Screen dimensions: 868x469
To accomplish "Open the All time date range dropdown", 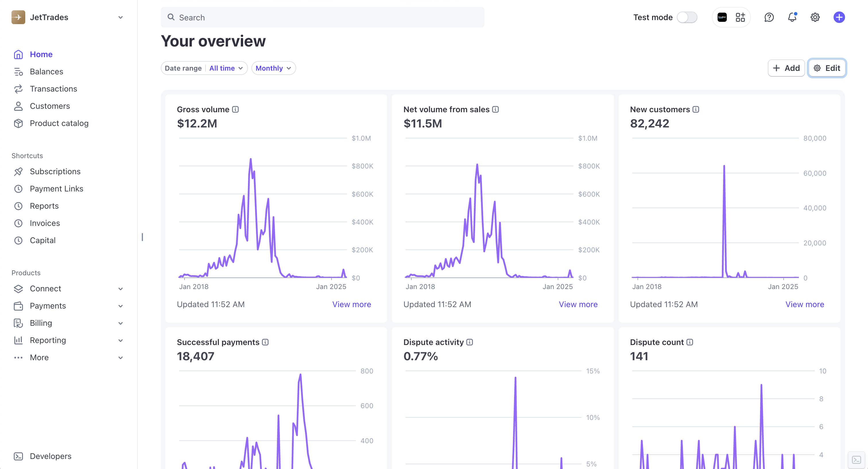I will click(x=226, y=68).
